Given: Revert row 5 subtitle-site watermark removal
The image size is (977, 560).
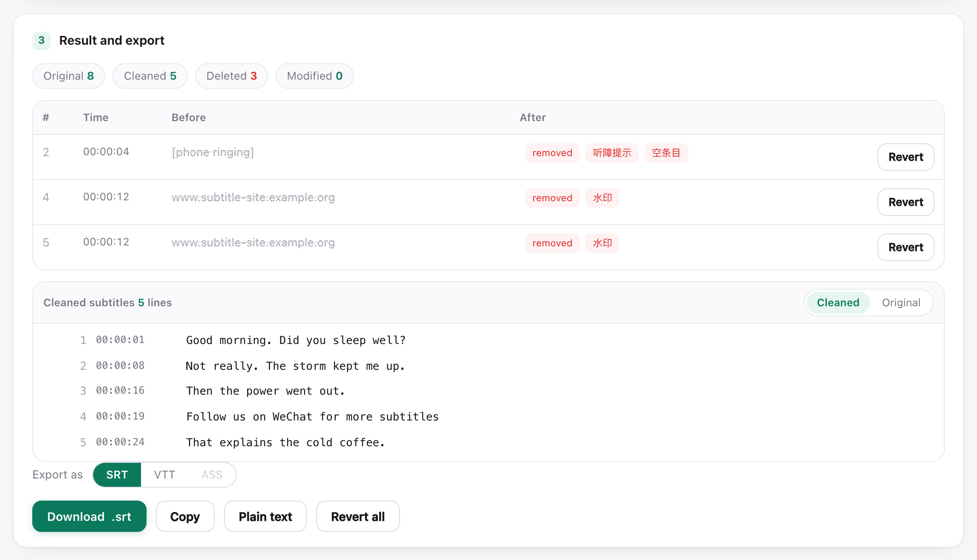Looking at the screenshot, I should coord(906,247).
